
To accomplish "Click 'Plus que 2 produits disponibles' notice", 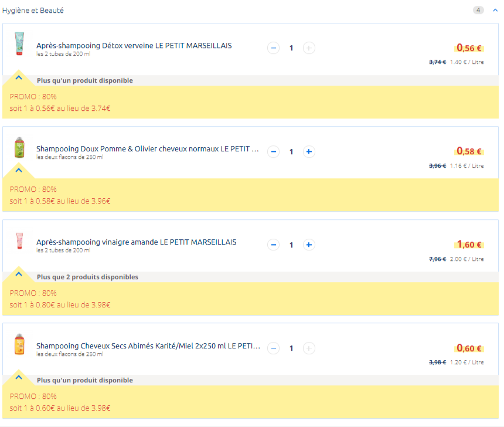I will pos(87,277).
